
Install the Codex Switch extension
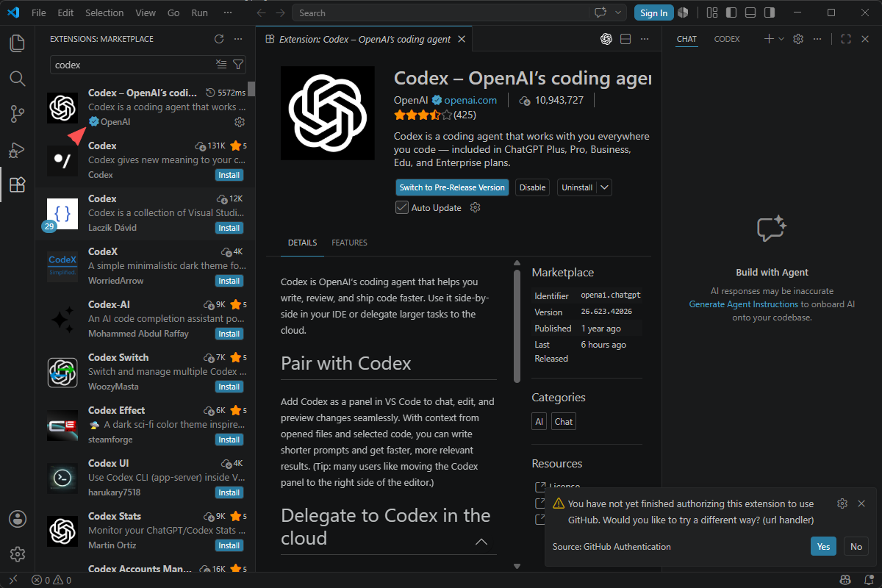coord(229,387)
